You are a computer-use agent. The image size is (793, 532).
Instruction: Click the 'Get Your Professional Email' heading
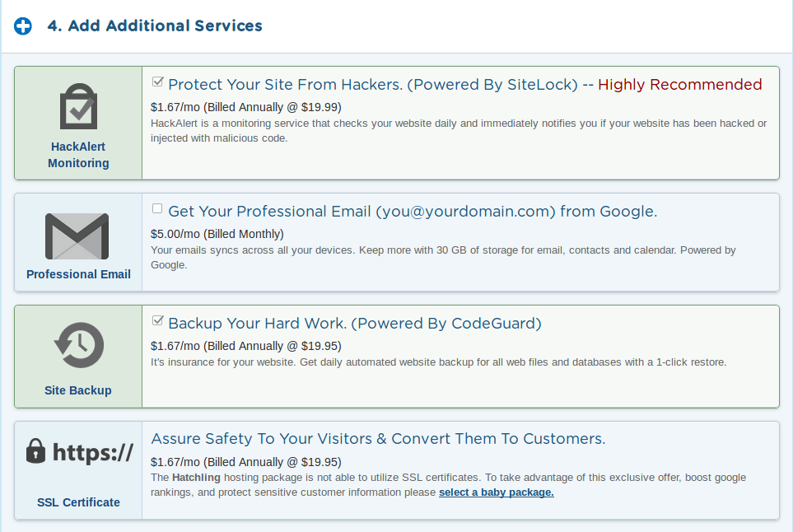413,212
